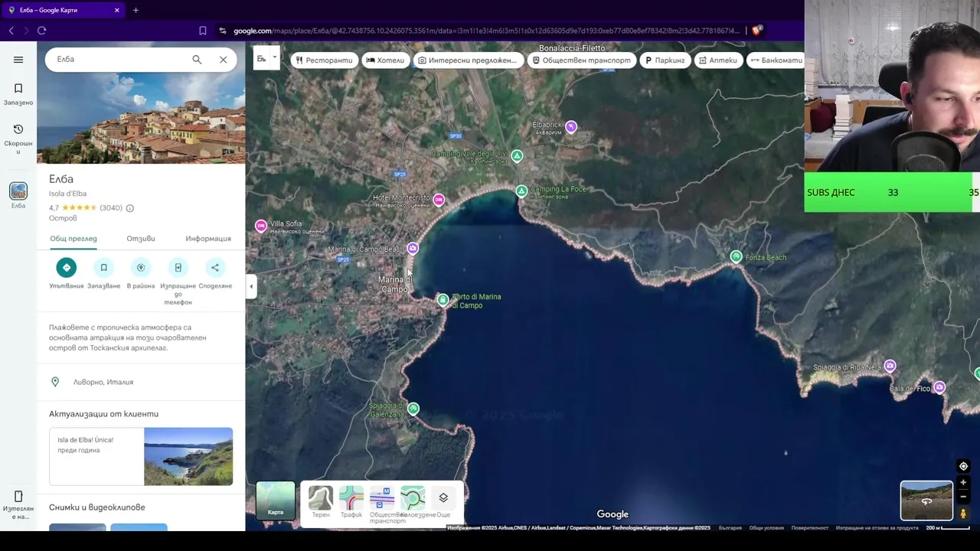This screenshot has width=980, height=551.
Task: Collapse the side panel with the arrow
Action: 251,286
